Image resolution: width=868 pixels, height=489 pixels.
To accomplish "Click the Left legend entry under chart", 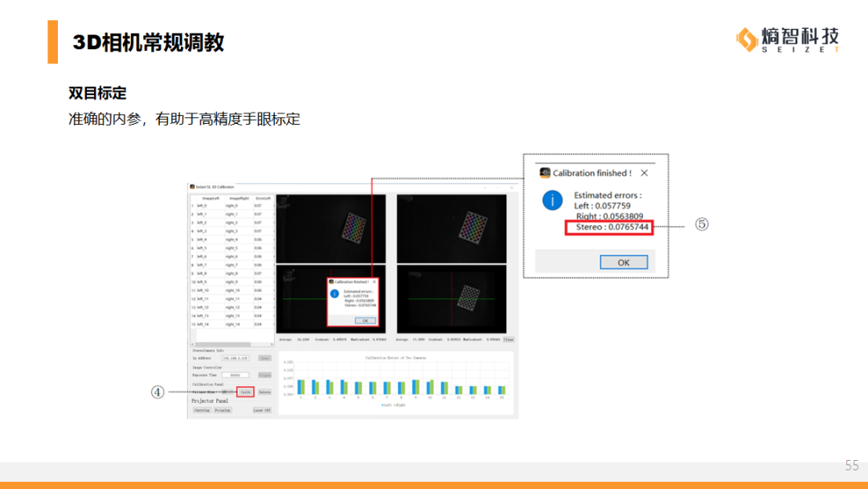I will click(x=387, y=405).
